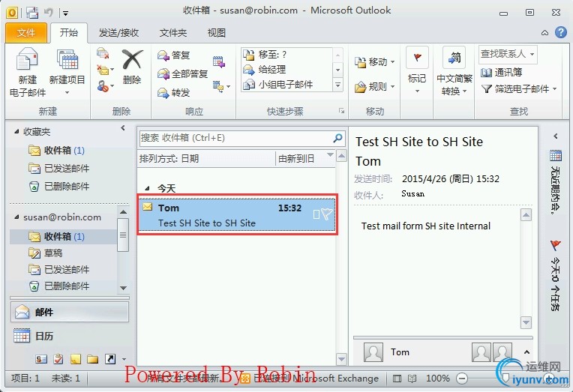Select 已发送邮件 under Favorites

pyautogui.click(x=59, y=169)
